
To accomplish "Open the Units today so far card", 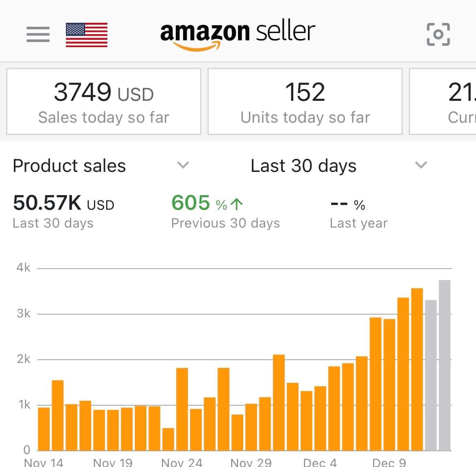I will click(305, 102).
